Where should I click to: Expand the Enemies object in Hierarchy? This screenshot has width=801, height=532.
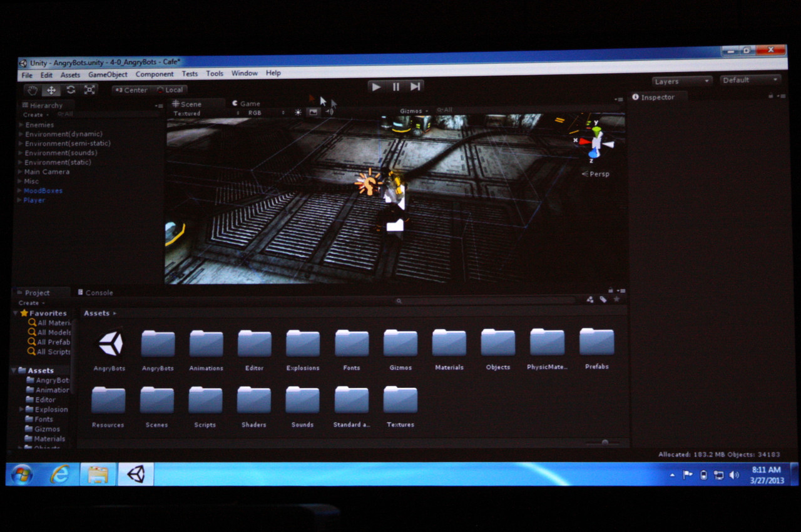pos(21,125)
